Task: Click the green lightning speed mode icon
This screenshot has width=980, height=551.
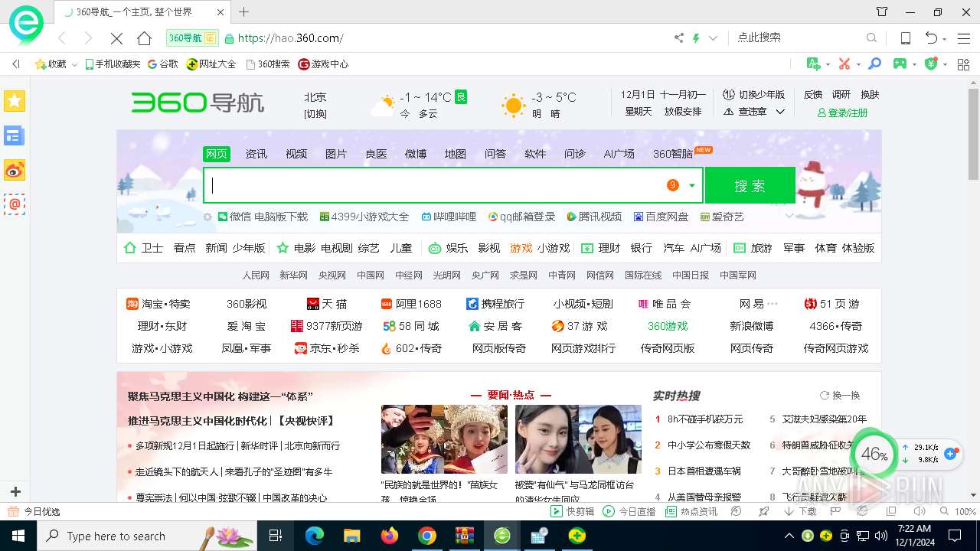Action: [x=696, y=37]
